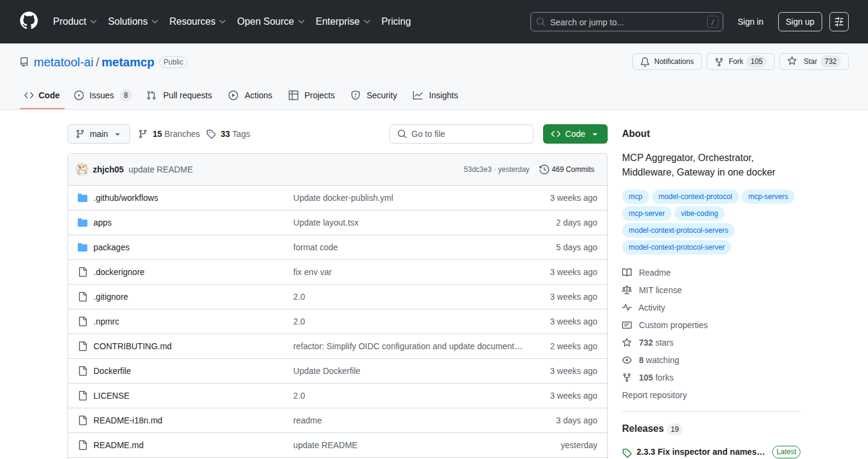Click the .dockerignore file icon
The width and height of the screenshot is (868, 459).
point(83,272)
